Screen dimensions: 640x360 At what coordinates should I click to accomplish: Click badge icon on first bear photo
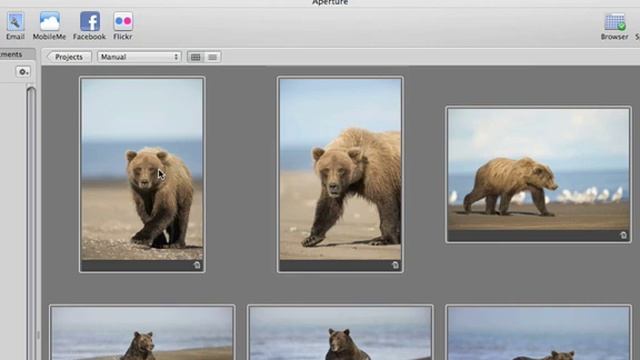pos(197,265)
